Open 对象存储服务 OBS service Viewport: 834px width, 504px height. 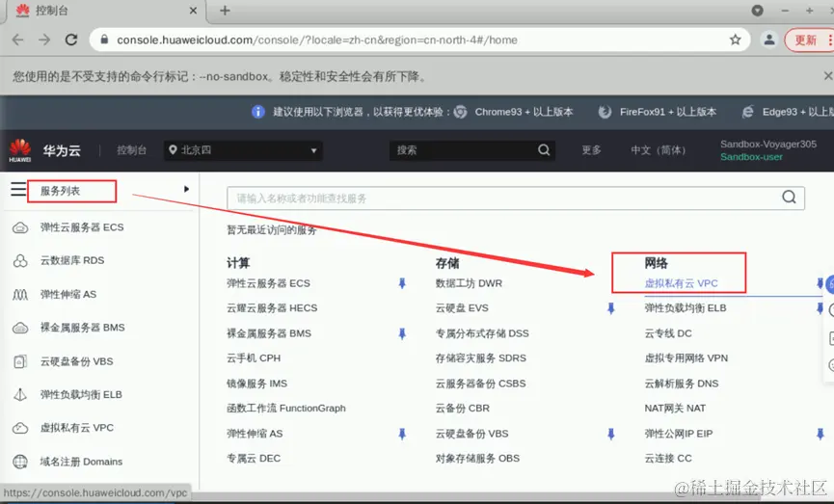tap(477, 459)
